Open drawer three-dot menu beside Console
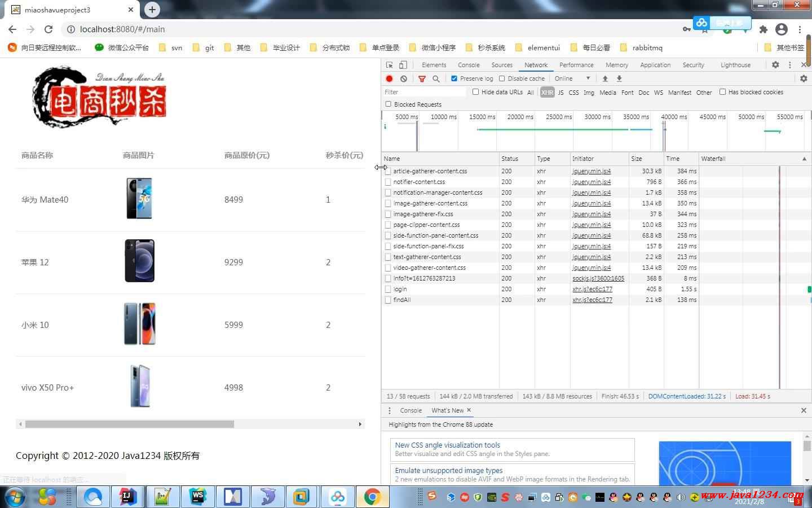812x508 pixels. tap(389, 410)
